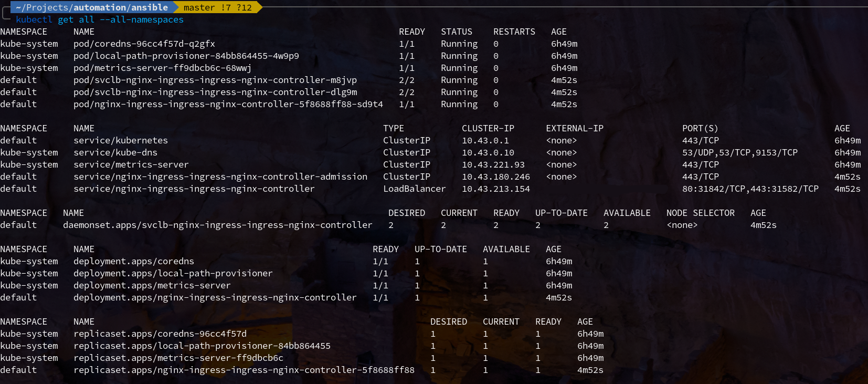The width and height of the screenshot is (868, 384).
Task: Click cluster IP 10.43.0.10
Action: pyautogui.click(x=488, y=152)
